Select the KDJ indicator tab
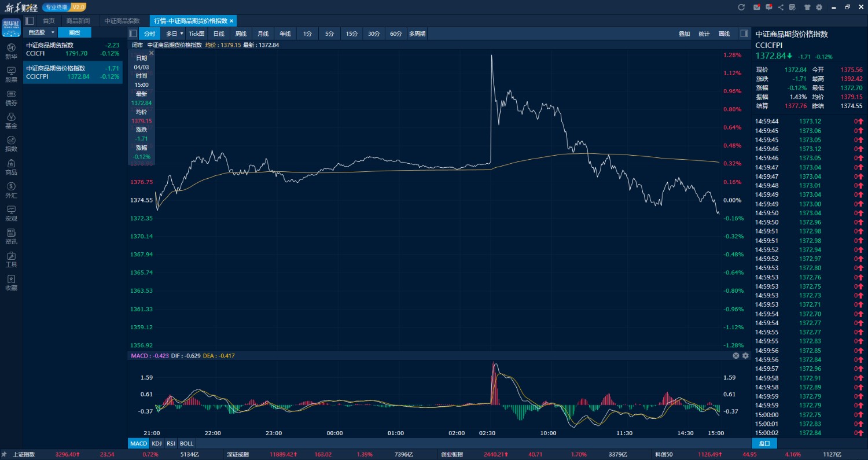 point(157,443)
